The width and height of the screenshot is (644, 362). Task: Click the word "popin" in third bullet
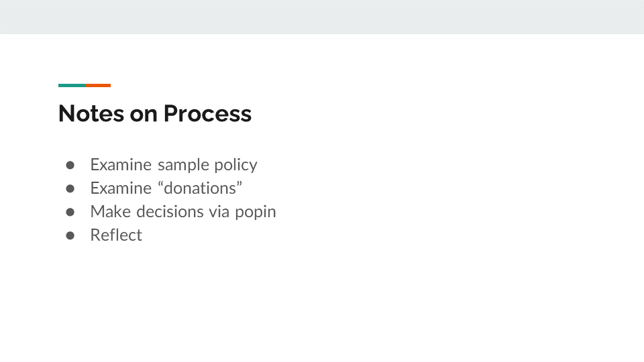click(256, 213)
